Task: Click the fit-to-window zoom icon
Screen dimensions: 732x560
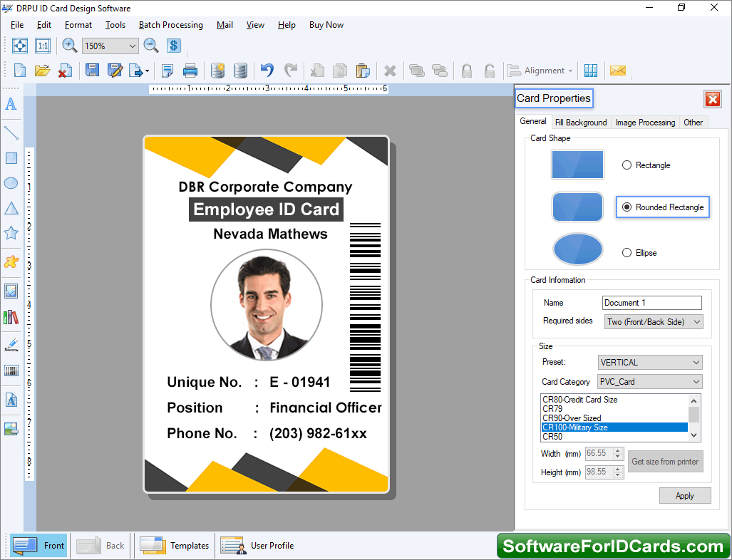Action: (20, 46)
